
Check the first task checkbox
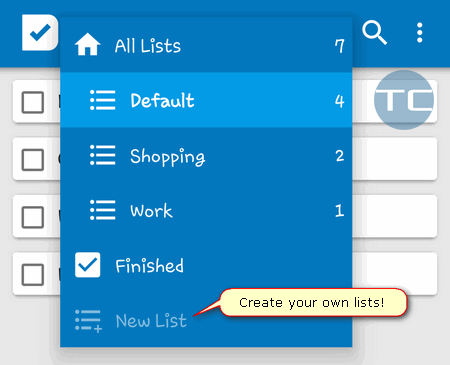tap(33, 102)
